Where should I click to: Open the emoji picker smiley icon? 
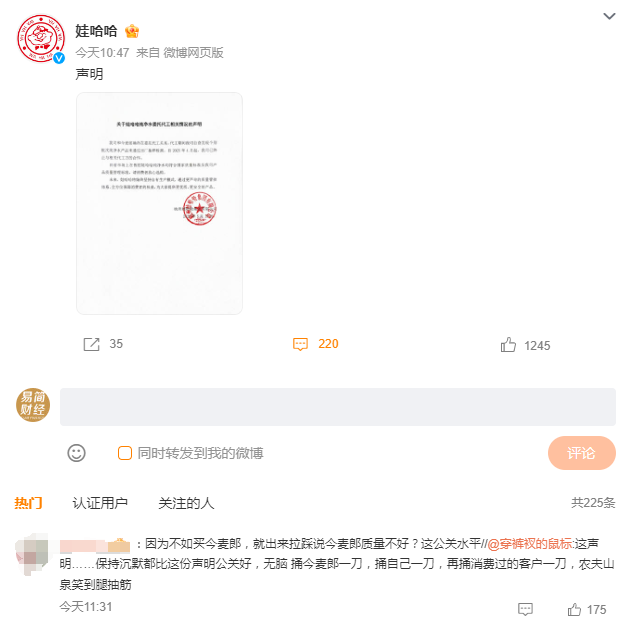click(x=76, y=453)
